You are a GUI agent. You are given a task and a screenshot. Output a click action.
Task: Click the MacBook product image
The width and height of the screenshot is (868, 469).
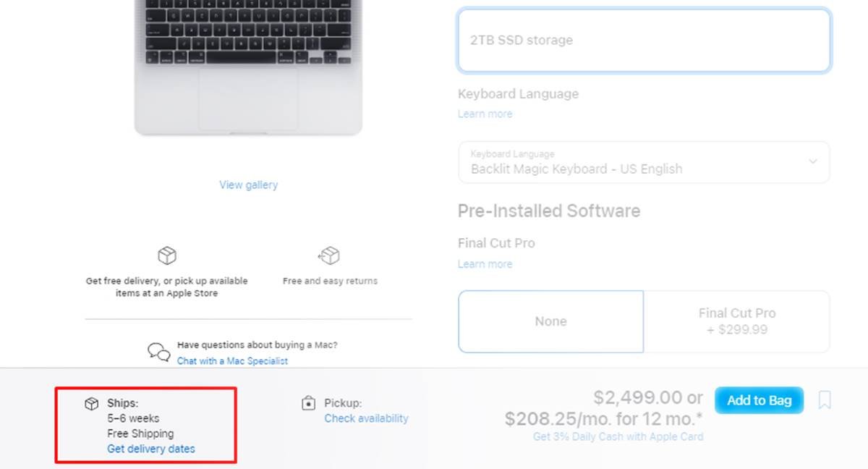pos(248,67)
